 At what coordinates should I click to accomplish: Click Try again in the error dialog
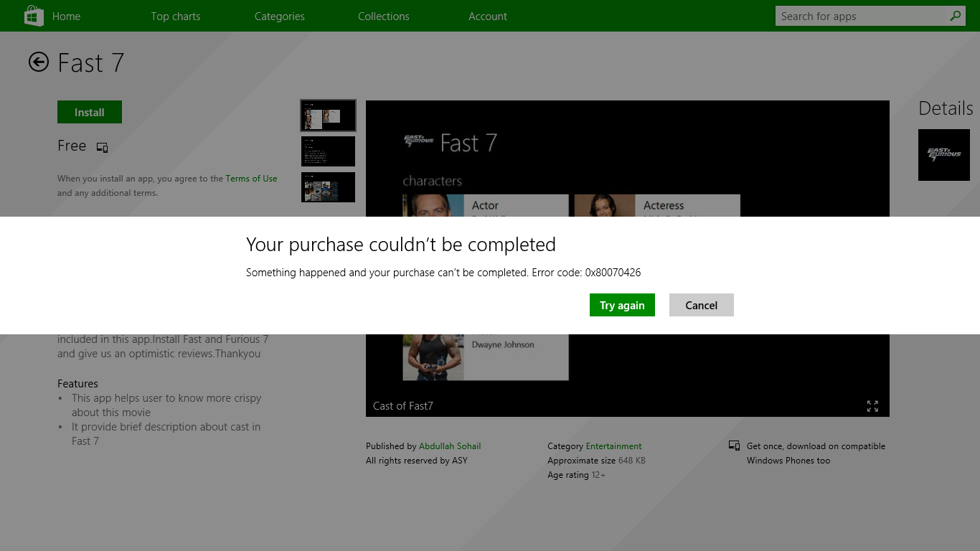pos(622,305)
